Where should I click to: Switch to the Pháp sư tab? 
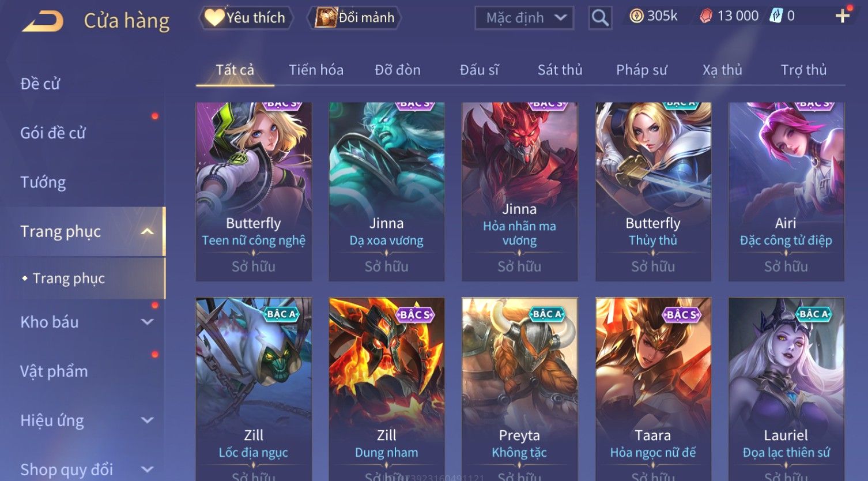pyautogui.click(x=641, y=70)
